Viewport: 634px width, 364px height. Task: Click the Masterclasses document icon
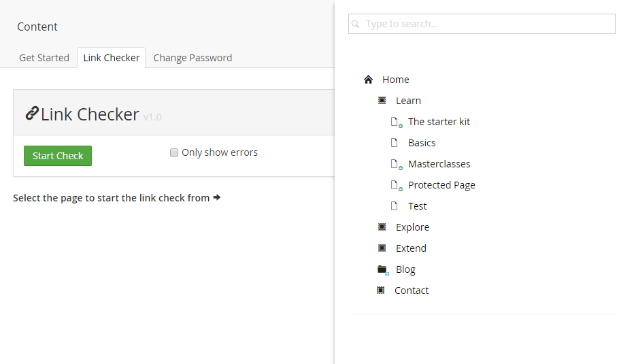[x=396, y=164]
